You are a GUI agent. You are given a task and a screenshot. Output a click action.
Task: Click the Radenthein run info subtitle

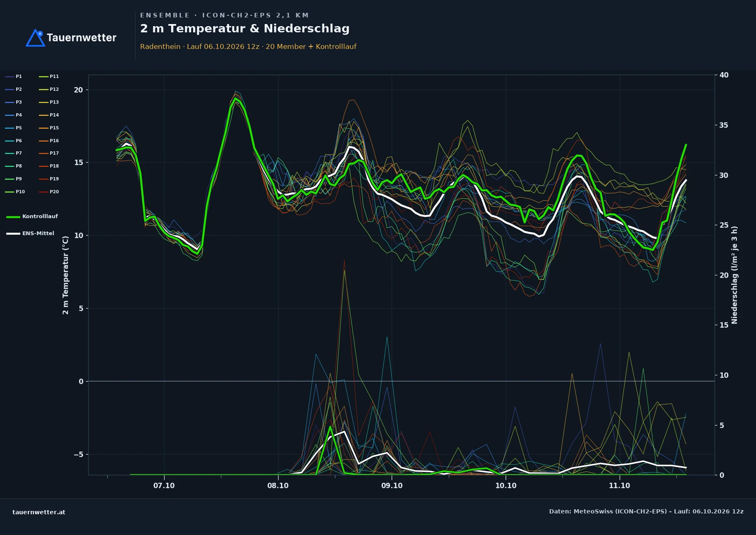pos(248,46)
